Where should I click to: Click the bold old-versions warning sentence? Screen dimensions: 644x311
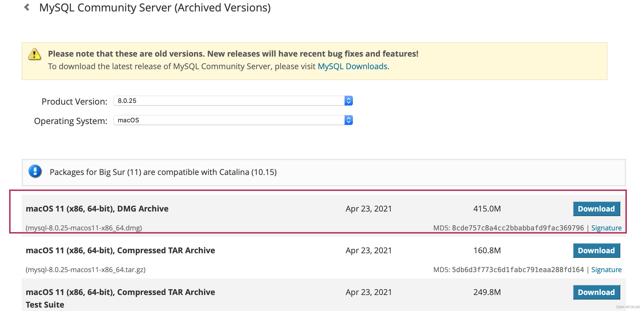click(233, 54)
